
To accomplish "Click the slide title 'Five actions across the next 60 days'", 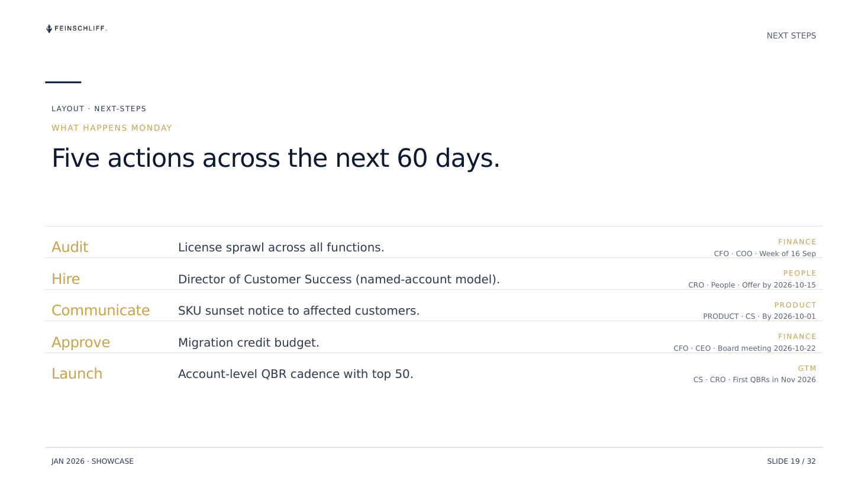I will [x=276, y=159].
